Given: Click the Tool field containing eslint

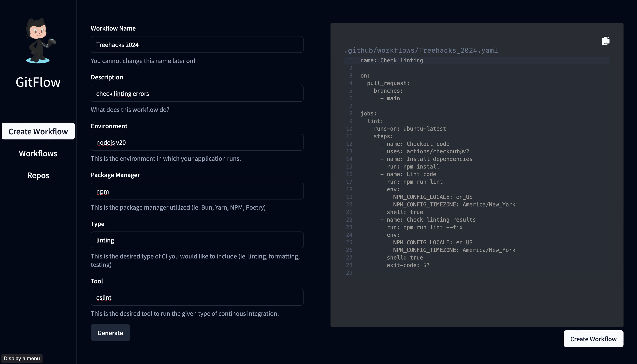Looking at the screenshot, I should (197, 297).
